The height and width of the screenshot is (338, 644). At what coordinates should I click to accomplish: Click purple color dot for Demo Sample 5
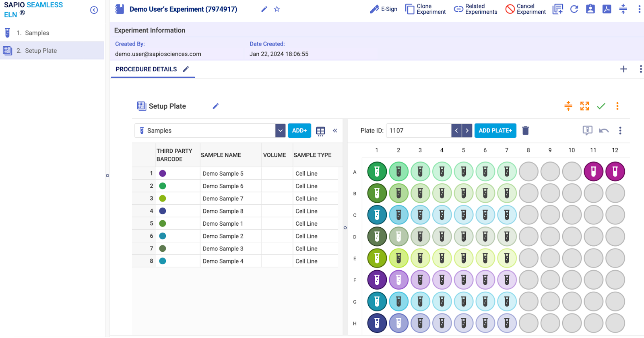(163, 174)
